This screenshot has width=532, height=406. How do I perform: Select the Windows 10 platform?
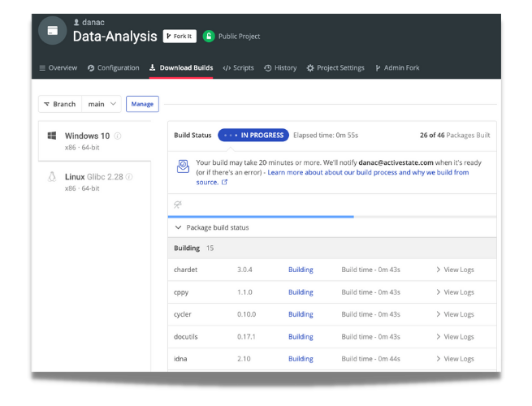pos(95,141)
